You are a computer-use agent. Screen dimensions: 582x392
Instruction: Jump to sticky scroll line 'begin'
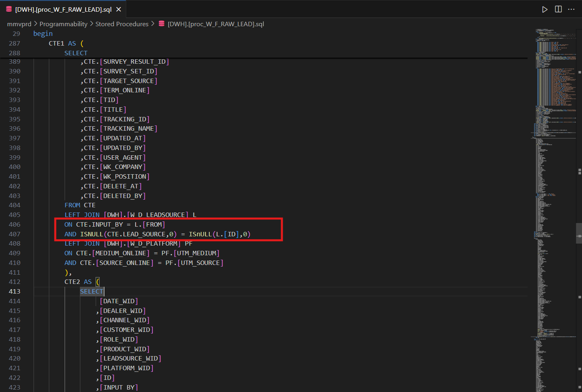[x=43, y=34]
